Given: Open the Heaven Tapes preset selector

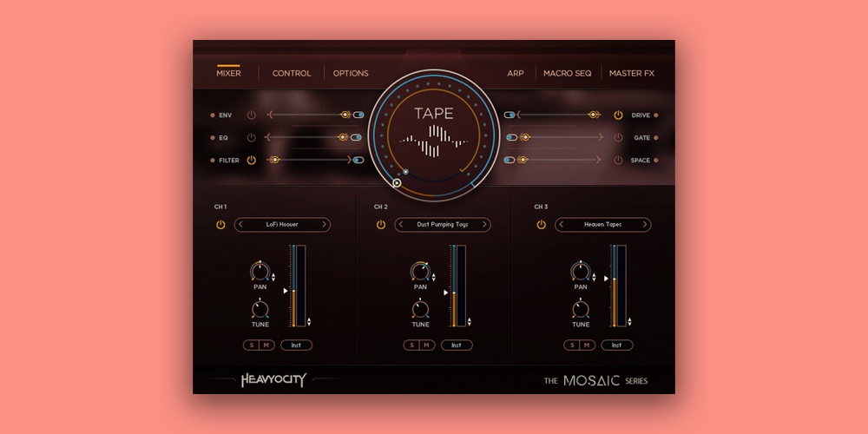Looking at the screenshot, I should click(x=603, y=225).
